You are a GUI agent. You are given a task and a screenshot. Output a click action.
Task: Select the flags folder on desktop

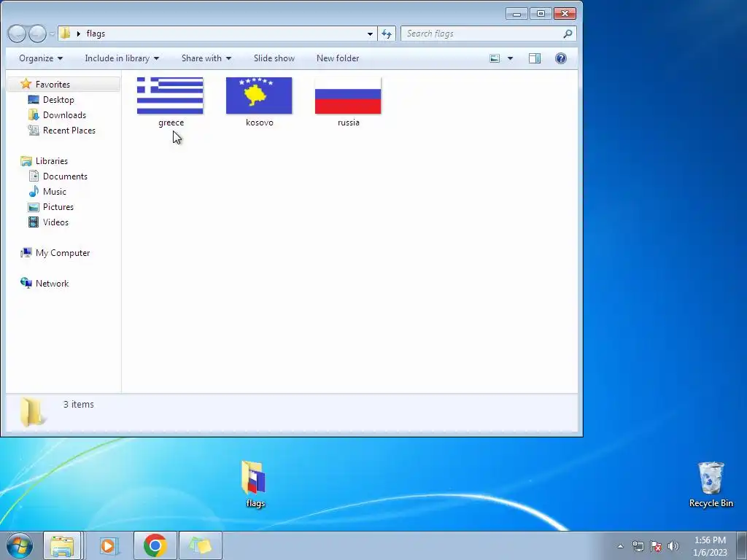pyautogui.click(x=255, y=484)
